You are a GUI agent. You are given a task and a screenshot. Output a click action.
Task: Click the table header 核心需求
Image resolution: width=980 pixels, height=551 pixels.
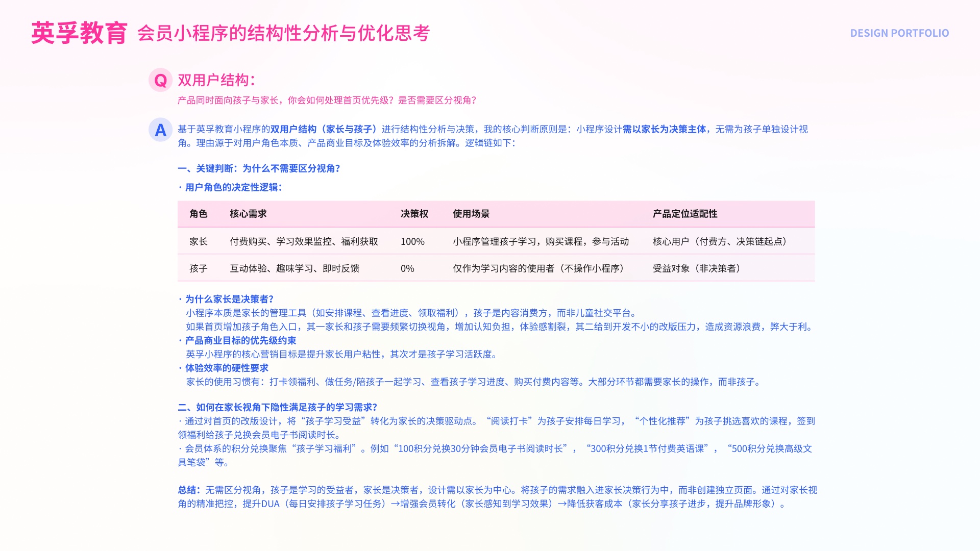248,214
